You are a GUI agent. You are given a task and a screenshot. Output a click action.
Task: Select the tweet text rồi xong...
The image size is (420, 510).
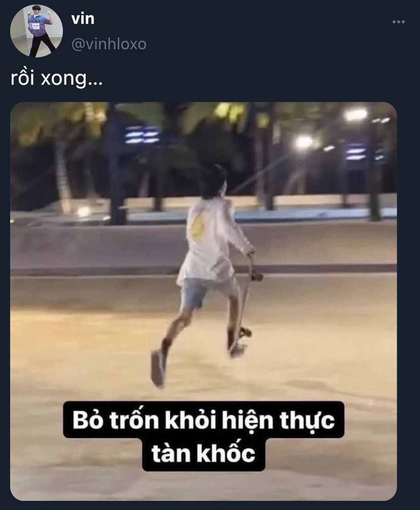(57, 78)
